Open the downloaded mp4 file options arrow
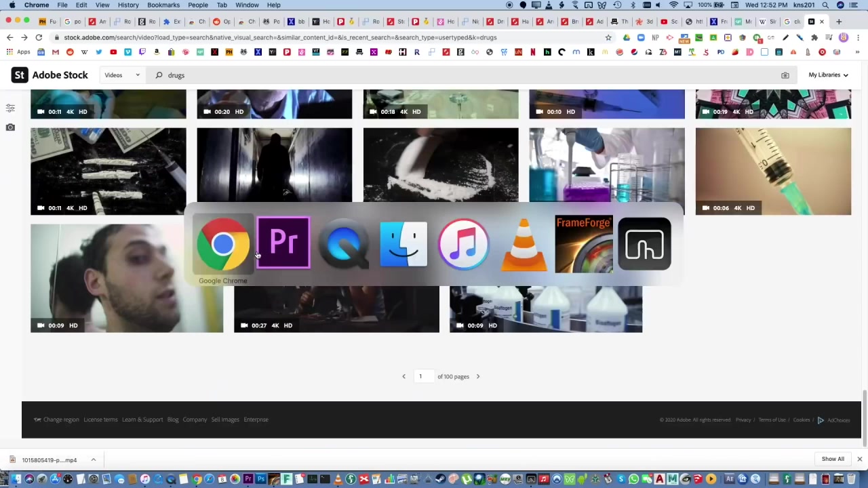Image resolution: width=868 pixels, height=488 pixels. click(x=94, y=460)
